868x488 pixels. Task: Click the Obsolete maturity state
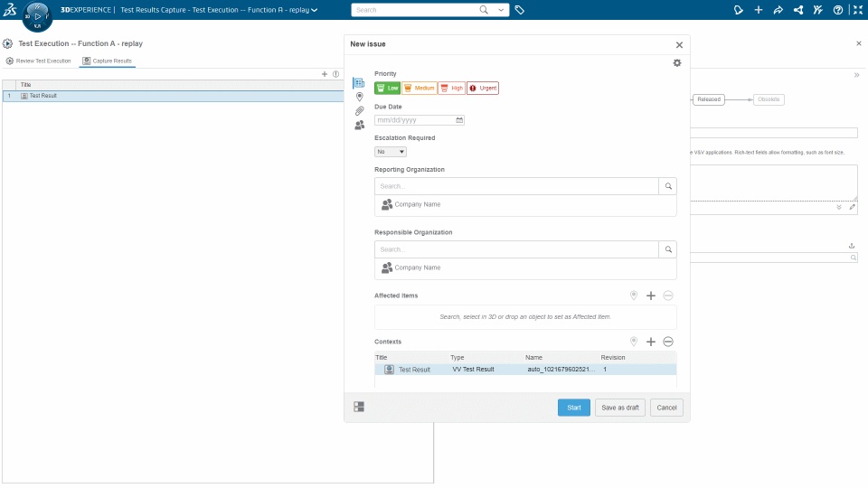[x=769, y=99]
